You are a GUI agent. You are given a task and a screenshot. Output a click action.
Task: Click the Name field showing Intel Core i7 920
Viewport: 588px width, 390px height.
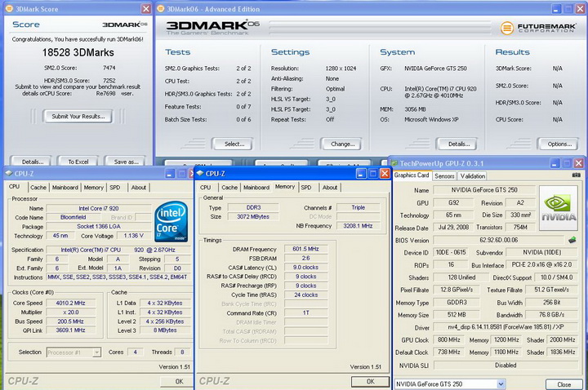[x=99, y=208]
